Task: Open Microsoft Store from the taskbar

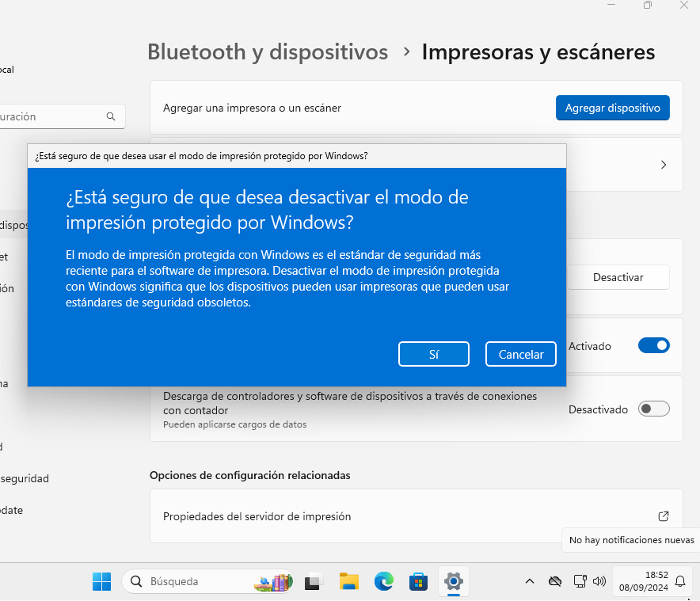Action: pyautogui.click(x=418, y=581)
